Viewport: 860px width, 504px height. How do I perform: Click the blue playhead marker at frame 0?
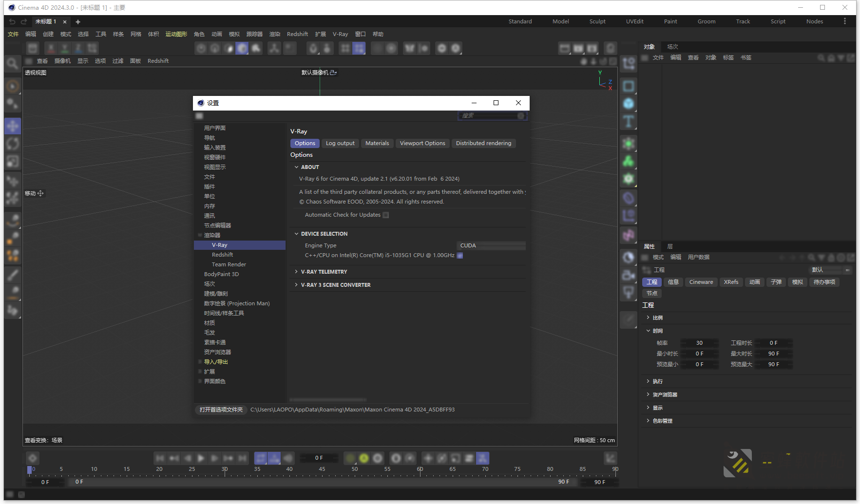click(x=30, y=470)
